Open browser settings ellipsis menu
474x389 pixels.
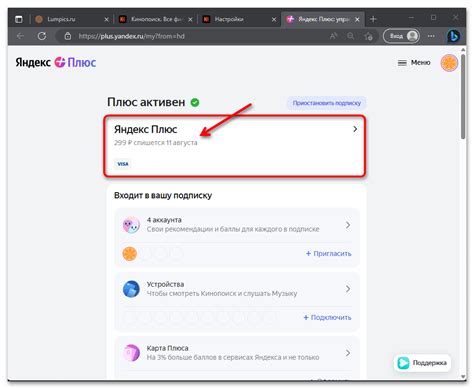[431, 36]
